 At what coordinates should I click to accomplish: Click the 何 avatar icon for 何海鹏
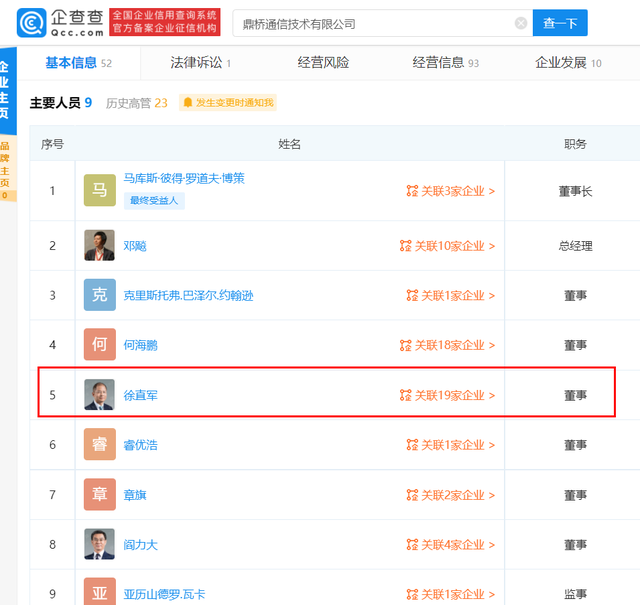pyautogui.click(x=99, y=345)
